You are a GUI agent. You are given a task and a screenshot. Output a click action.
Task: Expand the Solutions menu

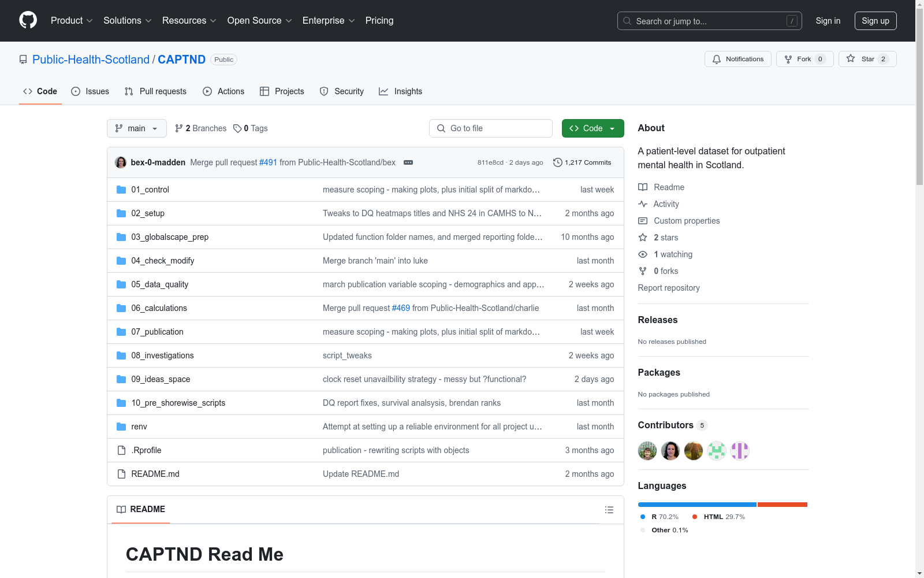click(128, 20)
